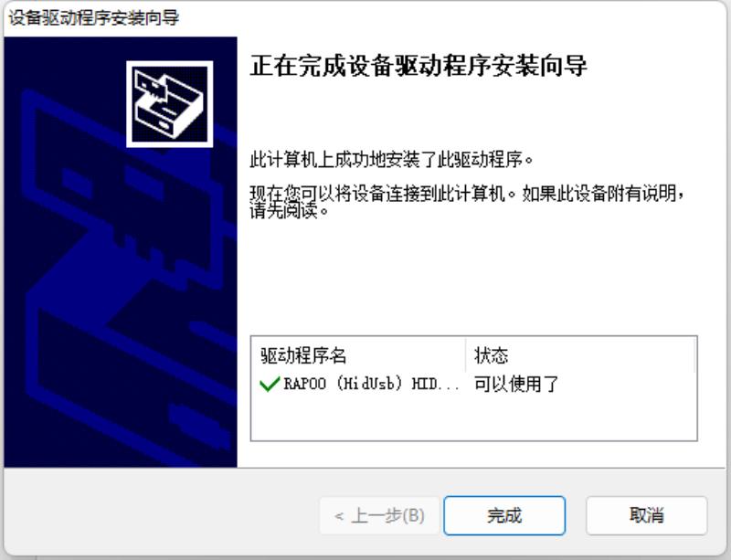Click the divider between 驱动程序名 and 状态
This screenshot has width=731, height=560.
coord(466,355)
